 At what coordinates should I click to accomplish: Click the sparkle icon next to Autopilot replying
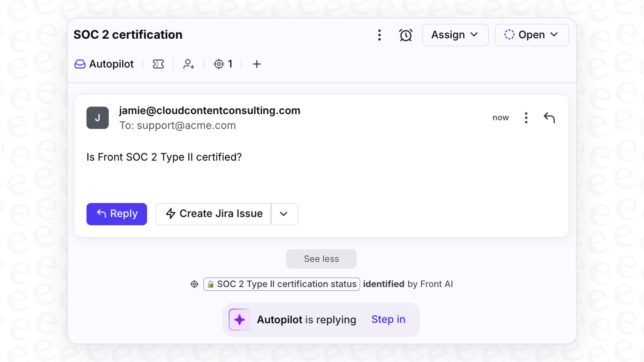[x=239, y=319]
